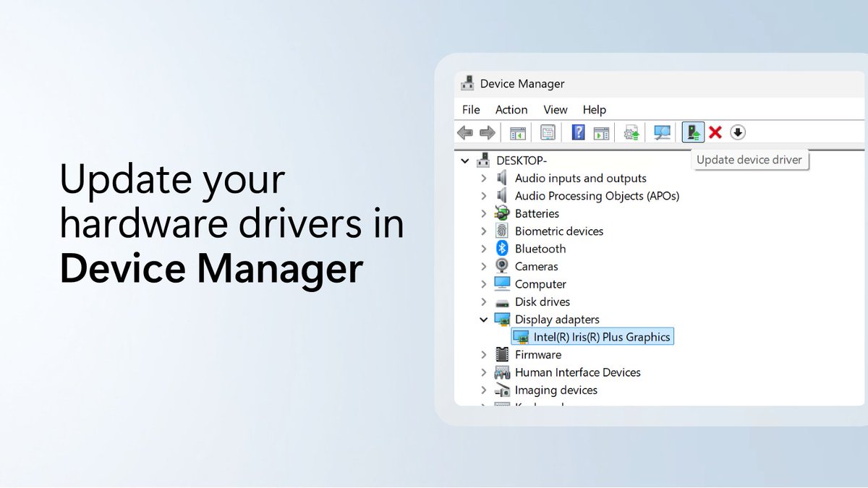Toggle the Show/Hide Action Pane toolbar icon

click(x=601, y=132)
